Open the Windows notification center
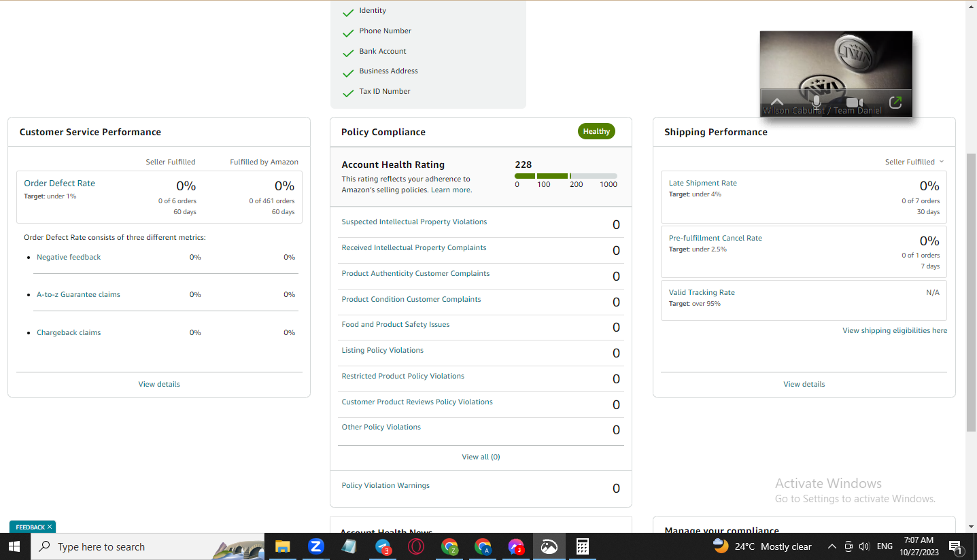 (955, 546)
